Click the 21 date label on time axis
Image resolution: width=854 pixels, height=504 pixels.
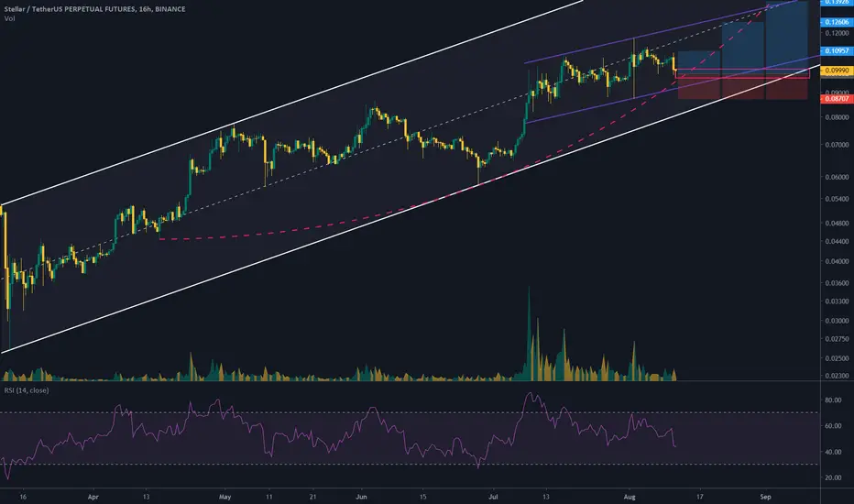click(312, 497)
